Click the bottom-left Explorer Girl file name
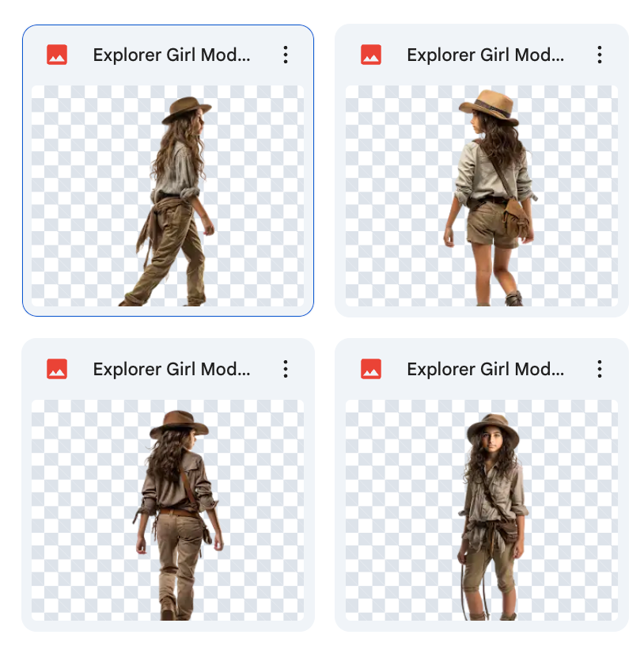The image size is (644, 646). 172,369
